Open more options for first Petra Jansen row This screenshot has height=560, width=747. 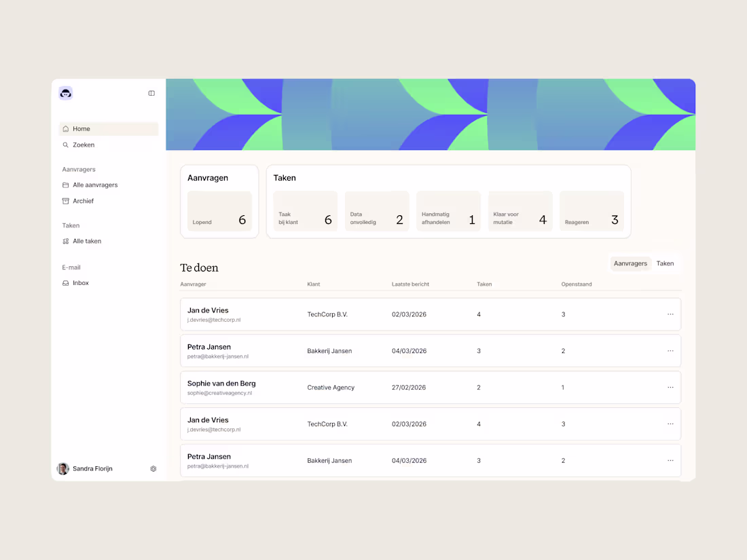click(x=670, y=351)
